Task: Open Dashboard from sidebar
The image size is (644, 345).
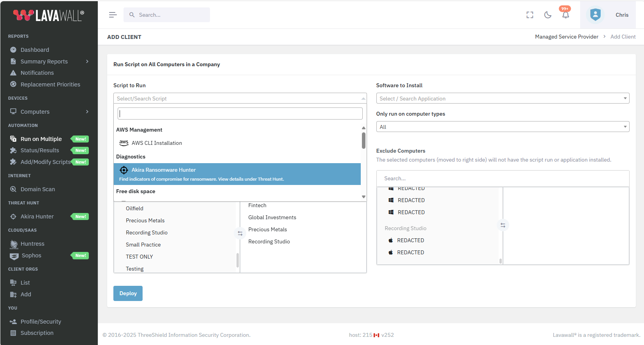Action: pyautogui.click(x=35, y=50)
